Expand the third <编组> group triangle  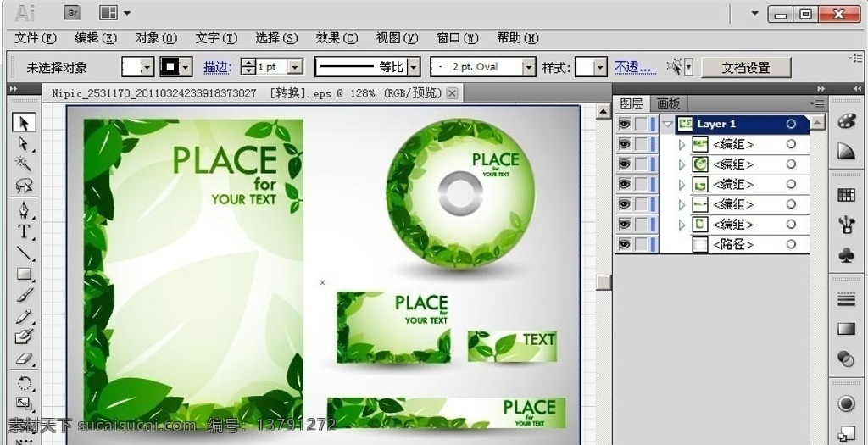[682, 184]
